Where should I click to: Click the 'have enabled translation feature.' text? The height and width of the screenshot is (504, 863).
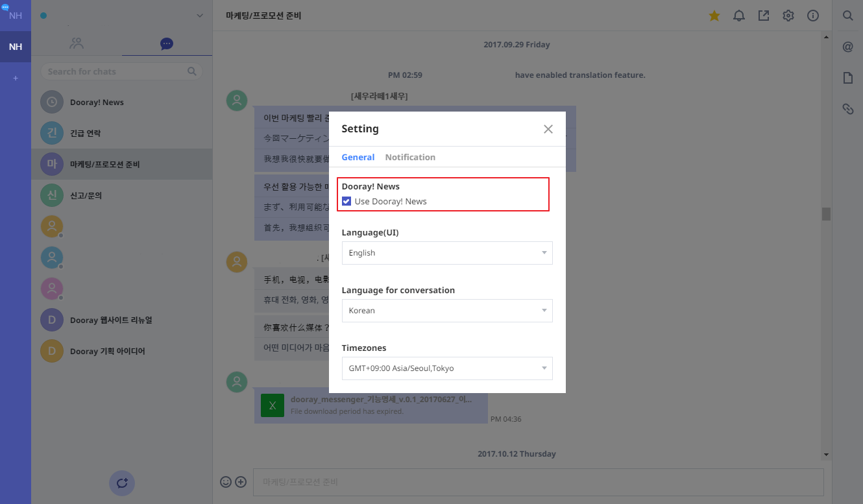[580, 75]
